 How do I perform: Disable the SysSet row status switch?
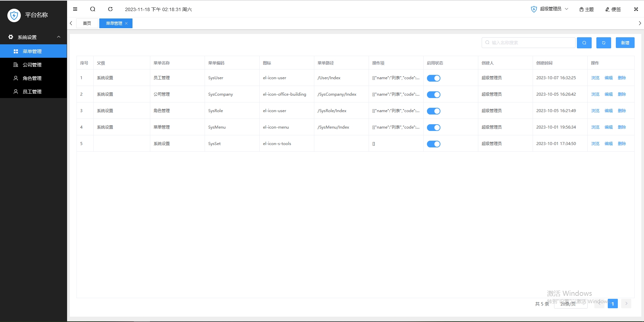434,144
